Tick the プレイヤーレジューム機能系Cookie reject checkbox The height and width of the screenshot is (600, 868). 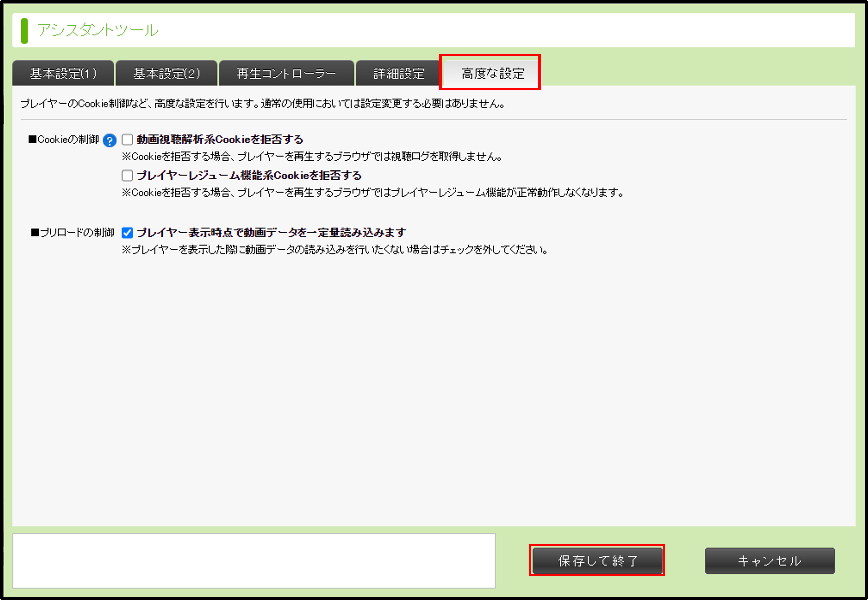[127, 175]
